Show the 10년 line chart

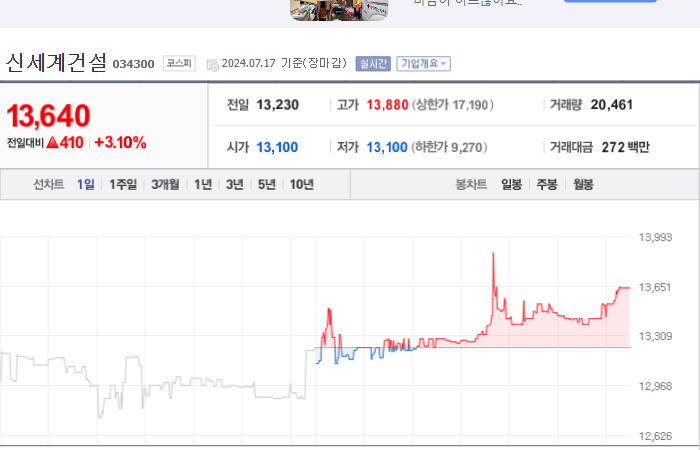point(302,184)
